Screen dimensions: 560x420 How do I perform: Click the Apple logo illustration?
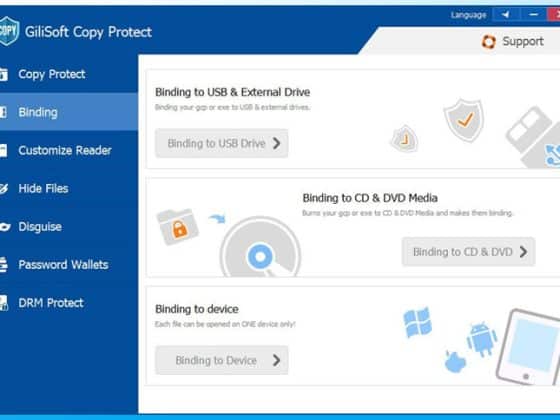click(x=455, y=361)
